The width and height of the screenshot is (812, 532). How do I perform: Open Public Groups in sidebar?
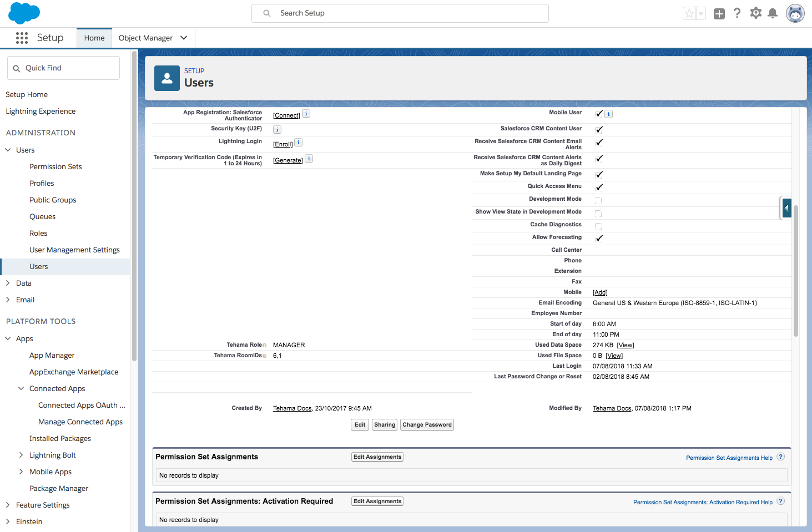[x=53, y=200]
